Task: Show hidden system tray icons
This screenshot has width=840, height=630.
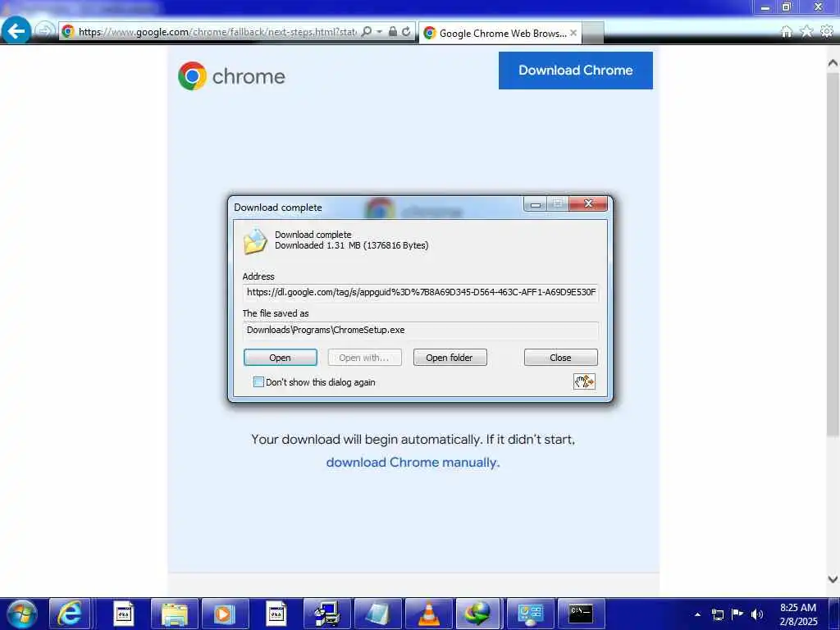Action: click(697, 614)
